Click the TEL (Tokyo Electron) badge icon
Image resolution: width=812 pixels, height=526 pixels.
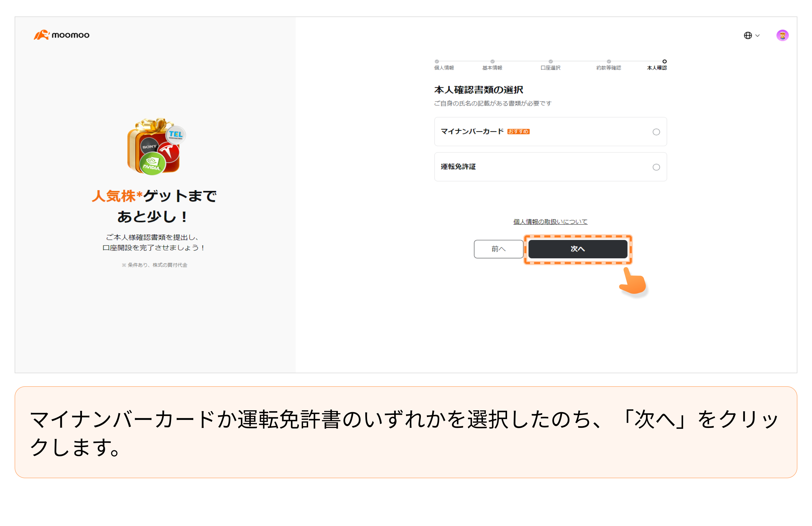pyautogui.click(x=176, y=135)
